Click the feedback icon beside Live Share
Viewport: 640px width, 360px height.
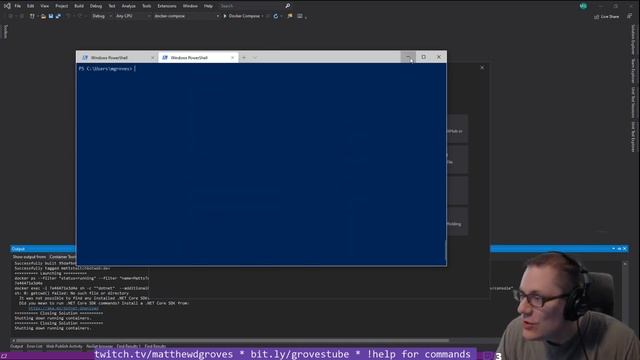pyautogui.click(x=629, y=16)
